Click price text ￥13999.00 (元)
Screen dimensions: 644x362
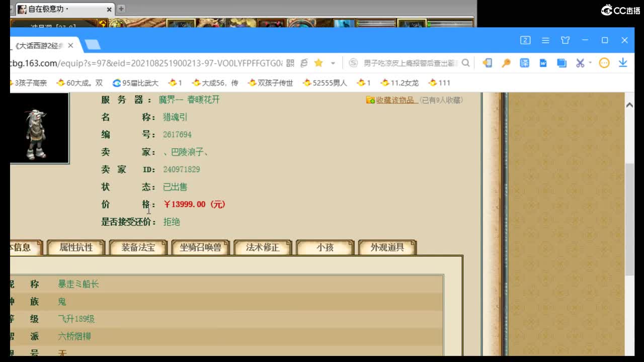click(194, 204)
